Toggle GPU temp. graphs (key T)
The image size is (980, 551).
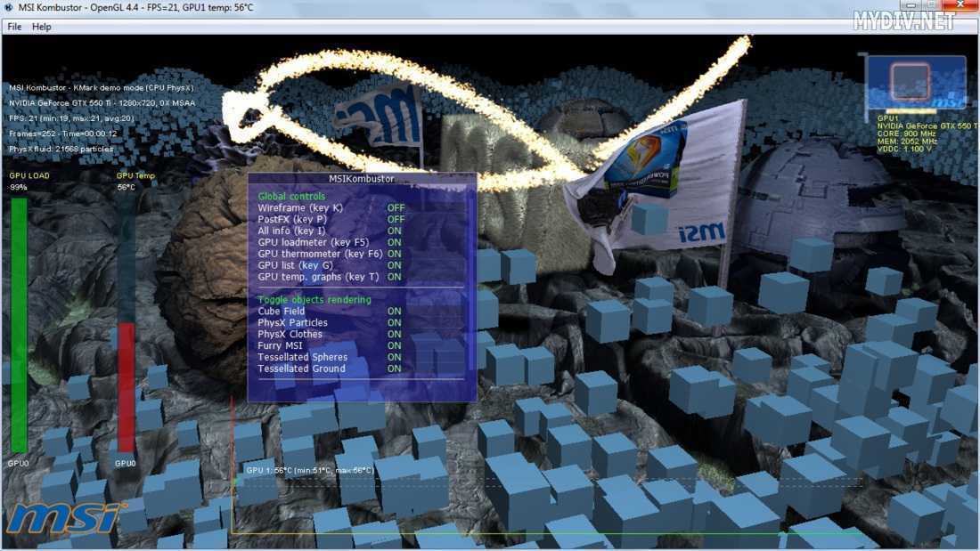(x=394, y=277)
